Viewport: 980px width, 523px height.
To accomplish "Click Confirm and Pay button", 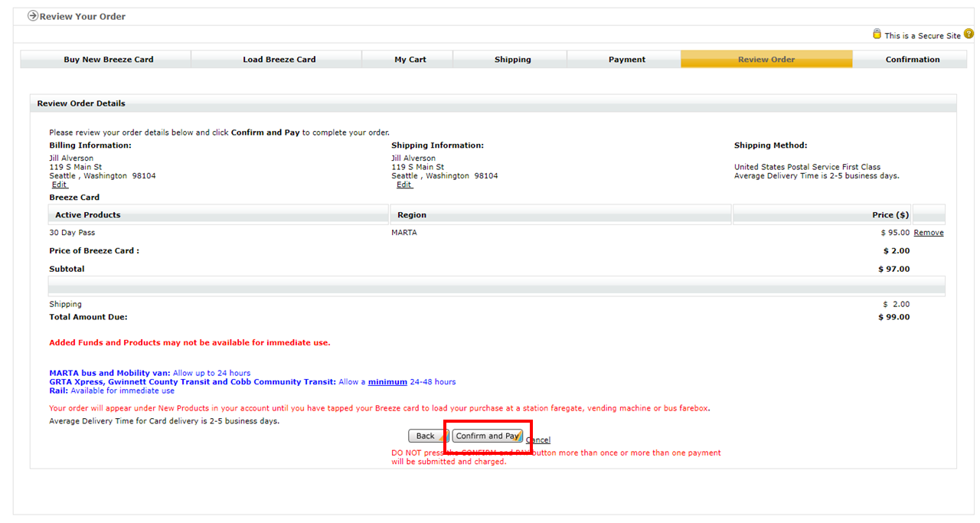I will click(488, 436).
